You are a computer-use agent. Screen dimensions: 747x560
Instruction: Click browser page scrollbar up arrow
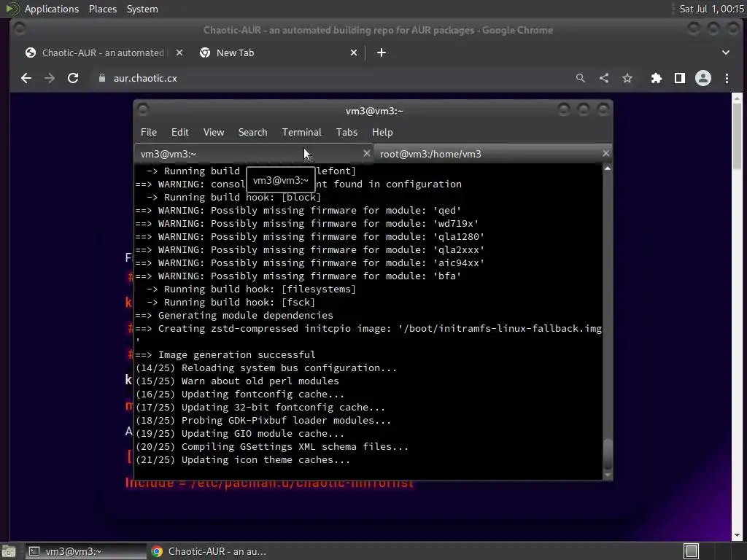[x=737, y=98]
